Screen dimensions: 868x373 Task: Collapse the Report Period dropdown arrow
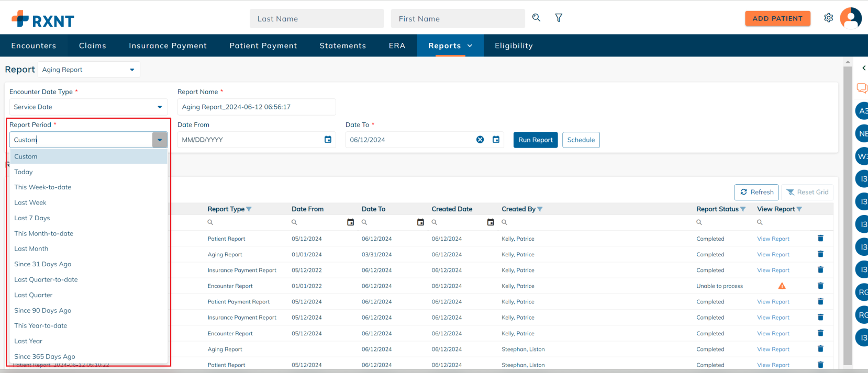[x=160, y=140]
